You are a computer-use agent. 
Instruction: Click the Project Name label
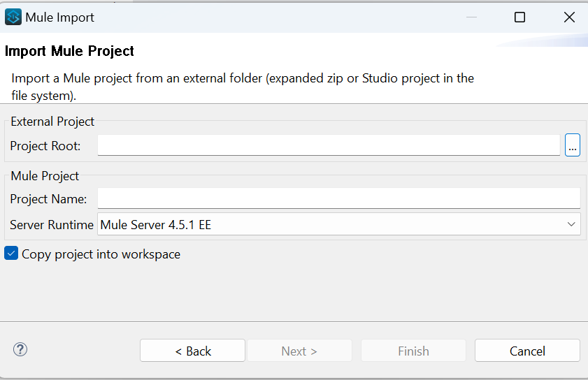(48, 199)
